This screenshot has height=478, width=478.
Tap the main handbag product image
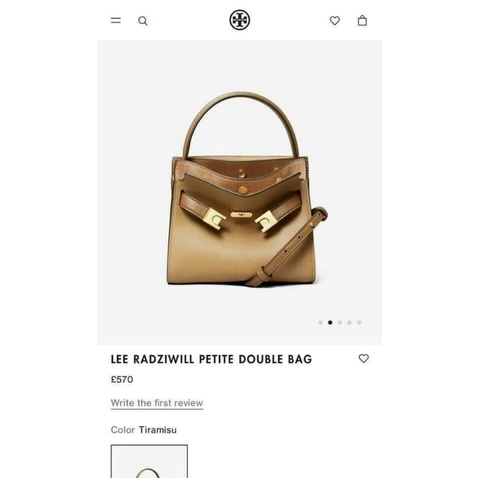239,193
